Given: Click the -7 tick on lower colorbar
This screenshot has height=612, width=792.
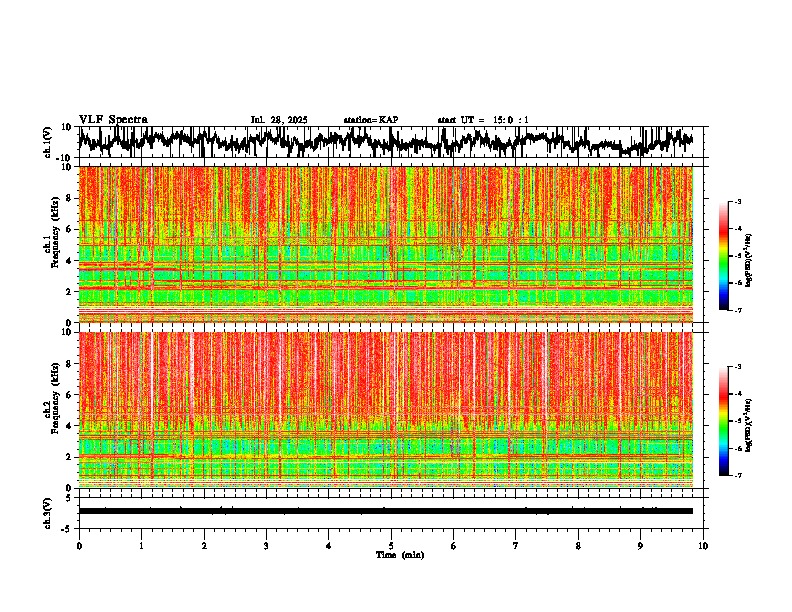Looking at the screenshot, I should [737, 475].
